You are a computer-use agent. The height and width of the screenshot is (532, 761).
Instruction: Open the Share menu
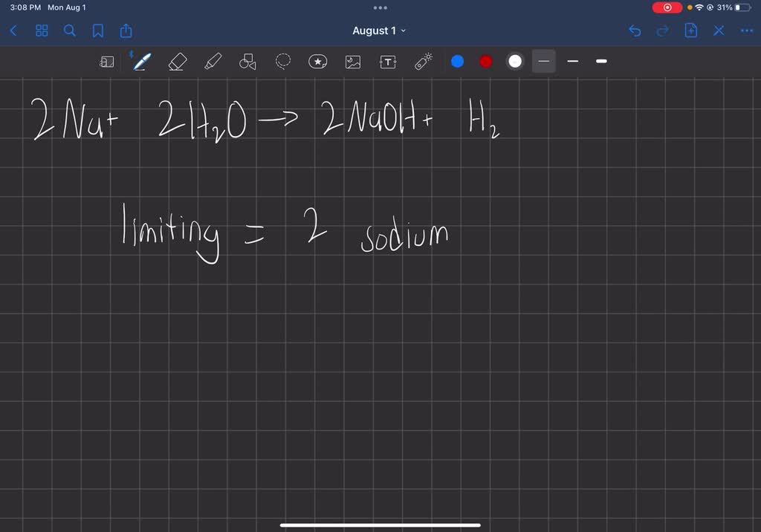point(126,30)
